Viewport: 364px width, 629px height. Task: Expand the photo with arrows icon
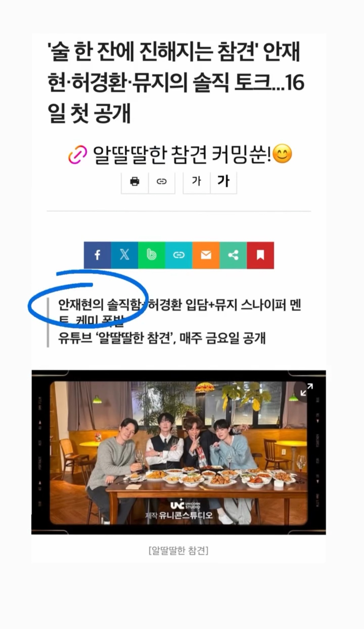coord(306,390)
